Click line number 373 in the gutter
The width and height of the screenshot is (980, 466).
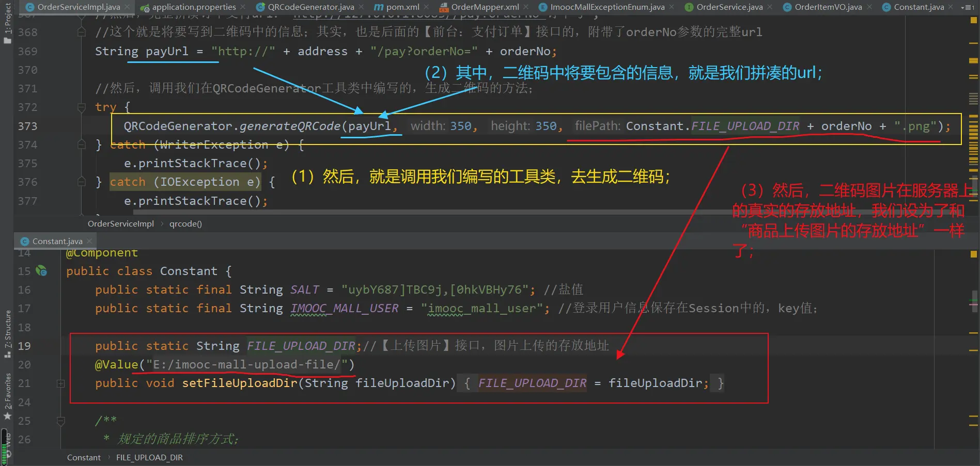(x=27, y=126)
